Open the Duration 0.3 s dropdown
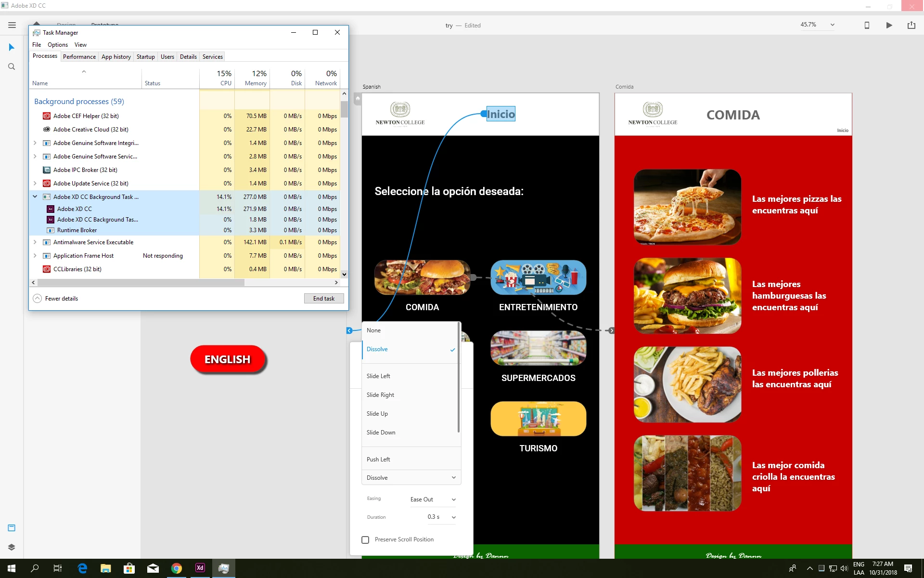The height and width of the screenshot is (578, 924). pyautogui.click(x=441, y=517)
